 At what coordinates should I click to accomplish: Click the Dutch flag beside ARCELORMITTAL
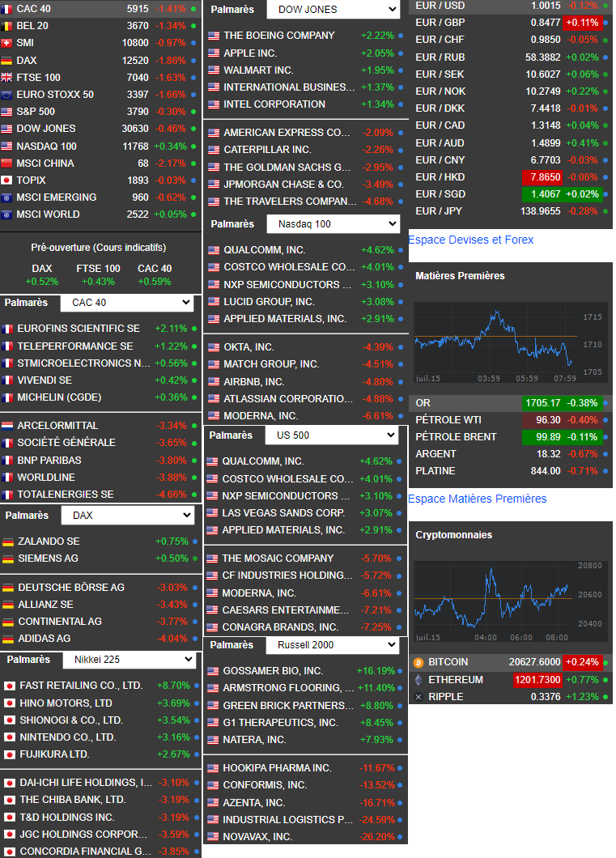7,426
